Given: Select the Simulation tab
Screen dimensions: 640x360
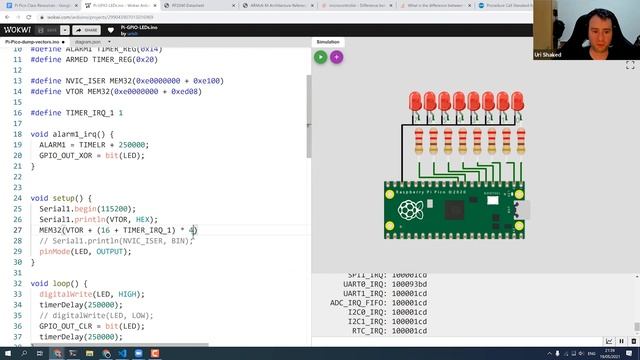Looking at the screenshot, I should pyautogui.click(x=328, y=42).
